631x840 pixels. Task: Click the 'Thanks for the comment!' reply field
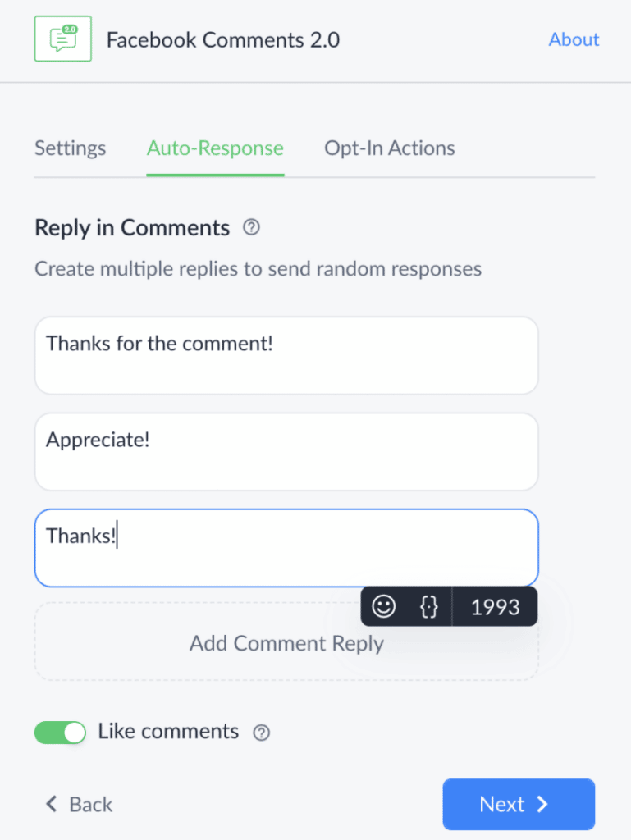[286, 355]
